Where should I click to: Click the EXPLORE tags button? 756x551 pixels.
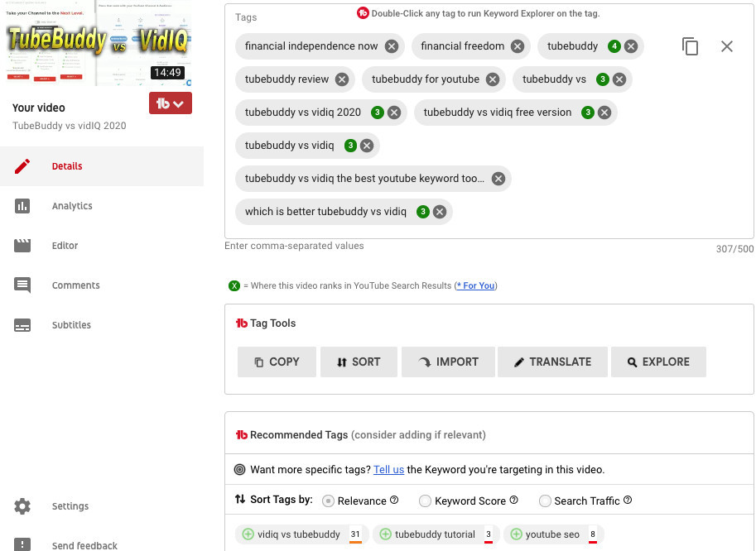point(658,362)
